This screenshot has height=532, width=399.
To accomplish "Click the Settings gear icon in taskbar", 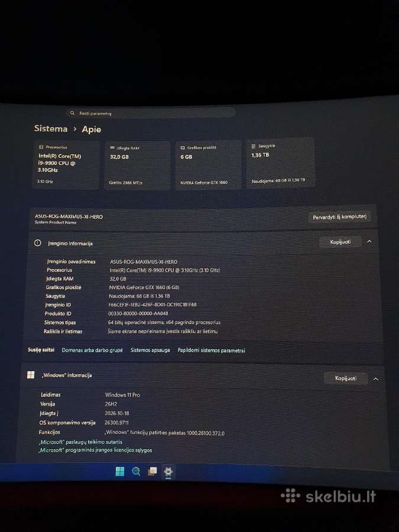I will 168,472.
